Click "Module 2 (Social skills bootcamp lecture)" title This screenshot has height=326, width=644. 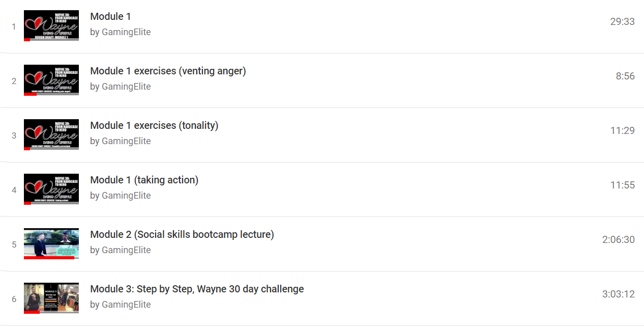pos(182,234)
